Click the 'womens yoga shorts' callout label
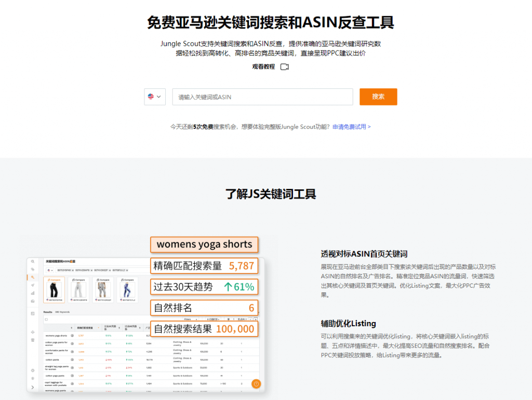Image resolution: width=532 pixels, height=400 pixels. point(204,244)
